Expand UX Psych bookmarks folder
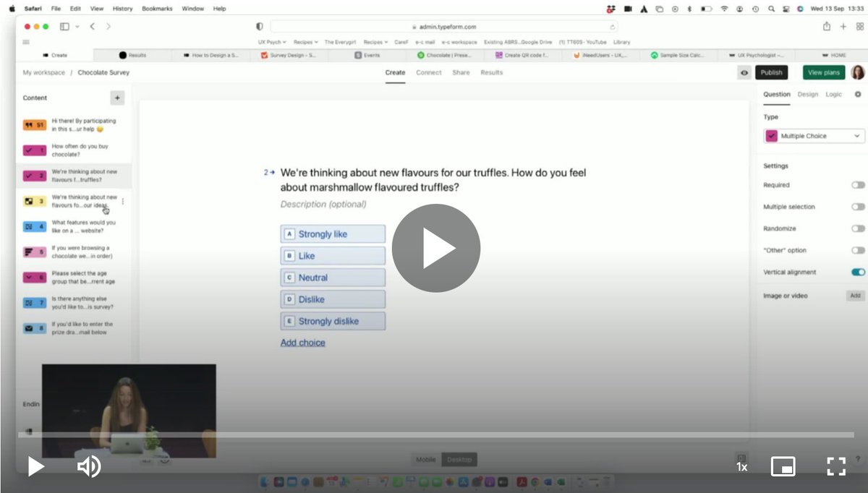868x493 pixels. point(271,42)
